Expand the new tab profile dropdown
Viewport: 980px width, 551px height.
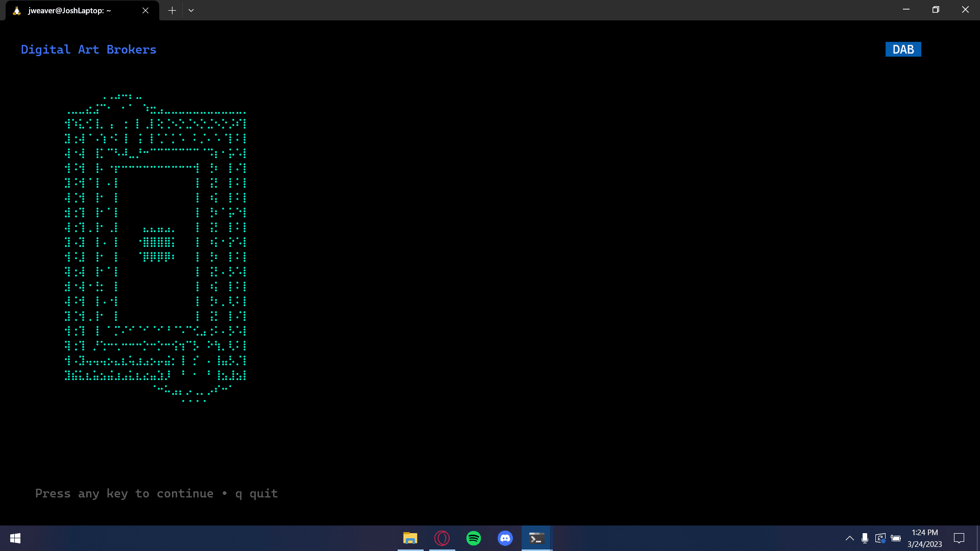pyautogui.click(x=191, y=10)
